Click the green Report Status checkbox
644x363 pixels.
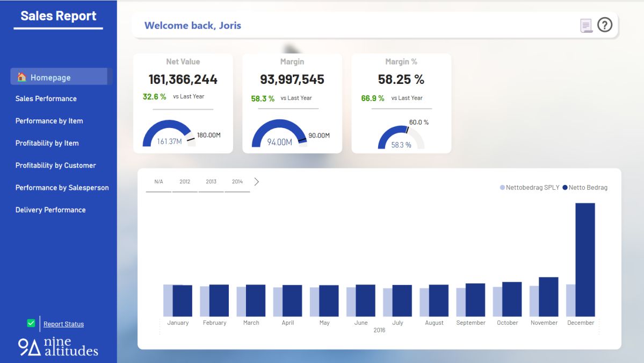(x=30, y=322)
